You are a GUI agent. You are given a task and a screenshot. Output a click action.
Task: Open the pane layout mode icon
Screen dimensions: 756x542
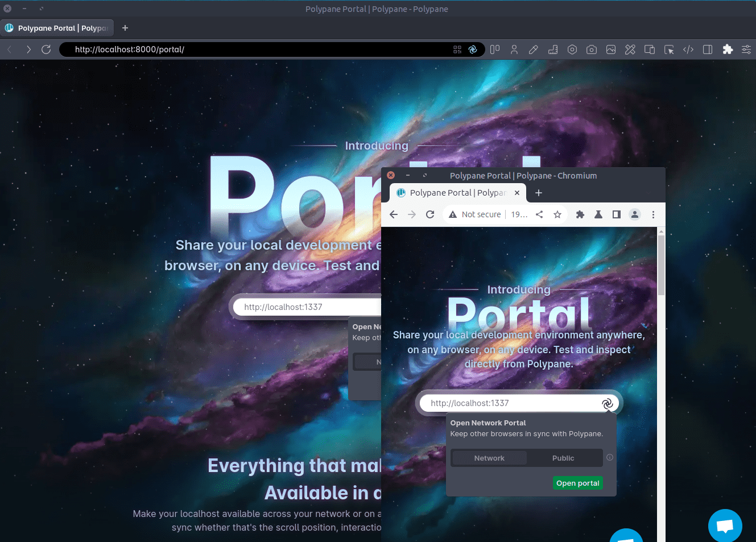(x=495, y=49)
